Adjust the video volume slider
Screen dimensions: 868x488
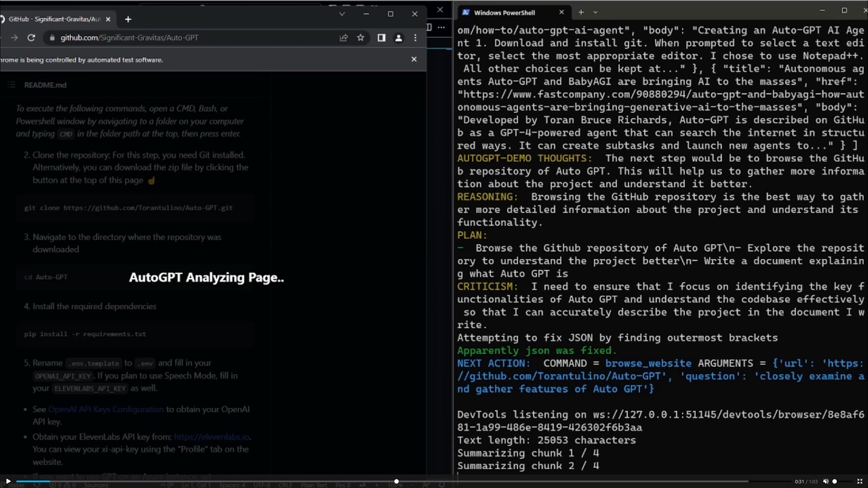(x=835, y=482)
